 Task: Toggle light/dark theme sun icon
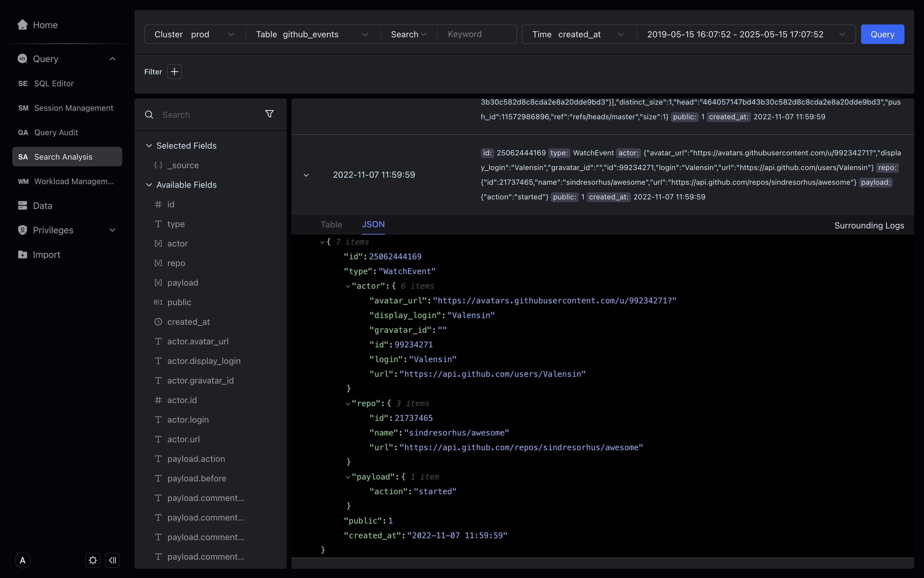pyautogui.click(x=93, y=560)
